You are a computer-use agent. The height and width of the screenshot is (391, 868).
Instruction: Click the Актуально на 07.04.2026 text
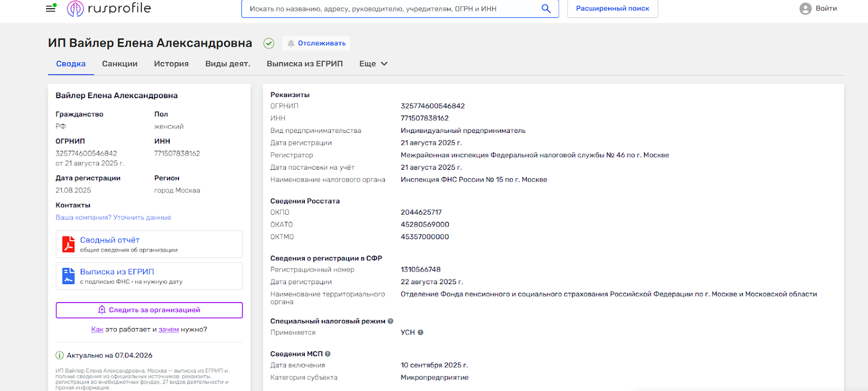tap(110, 355)
